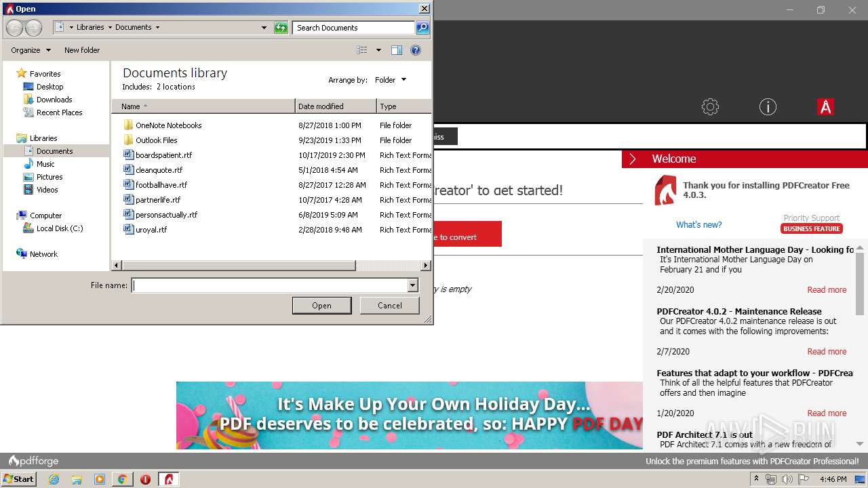868x488 pixels.
Task: Select uroyal.rtf file
Action: [151, 230]
